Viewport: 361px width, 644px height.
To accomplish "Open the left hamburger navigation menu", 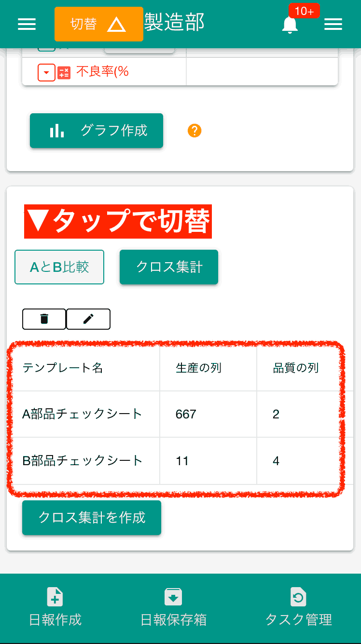I will 27,24.
